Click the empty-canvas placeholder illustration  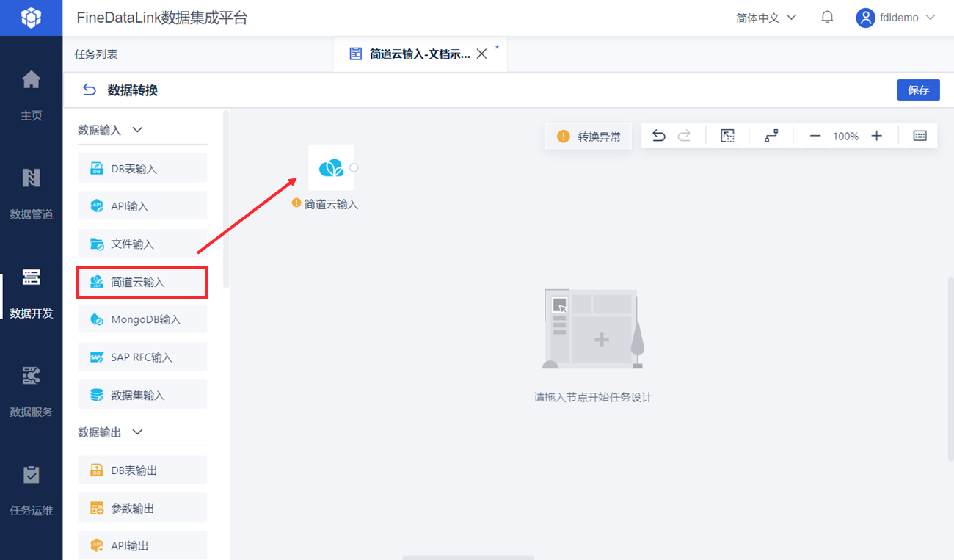point(593,329)
